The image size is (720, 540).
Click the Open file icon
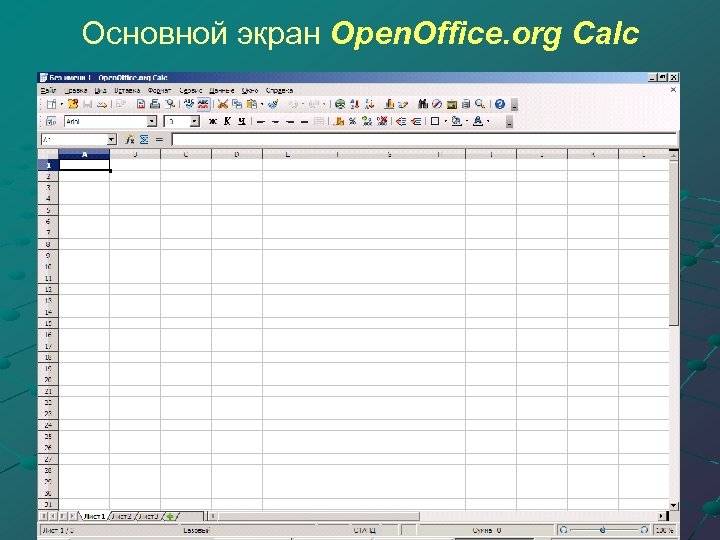pyautogui.click(x=73, y=104)
